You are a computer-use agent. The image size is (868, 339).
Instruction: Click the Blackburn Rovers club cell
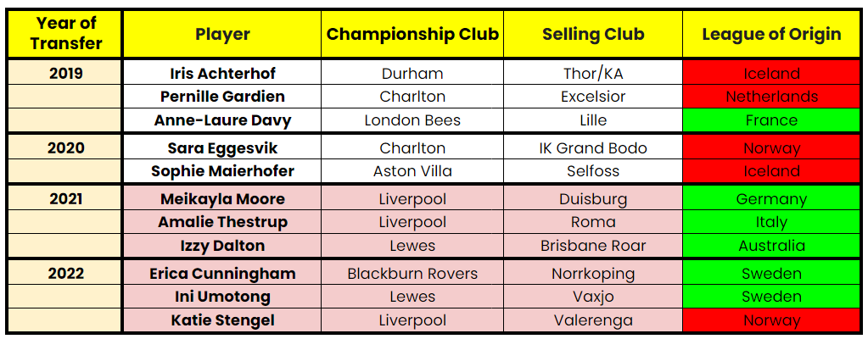pos(412,274)
